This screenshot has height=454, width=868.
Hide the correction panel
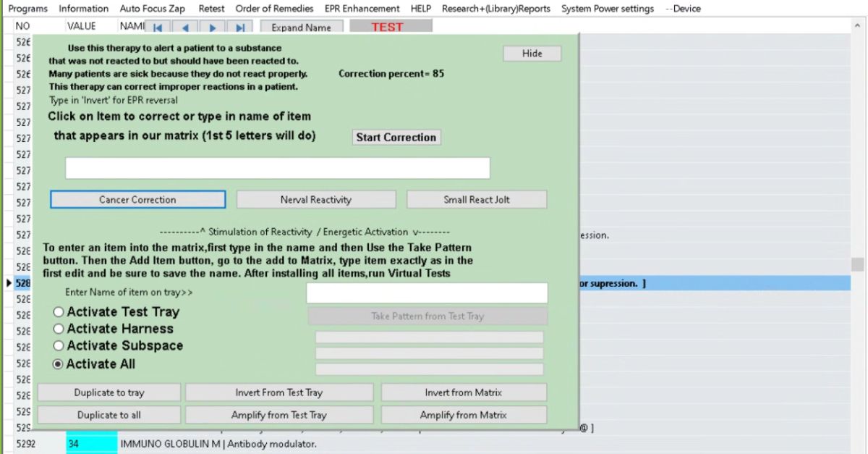point(532,54)
